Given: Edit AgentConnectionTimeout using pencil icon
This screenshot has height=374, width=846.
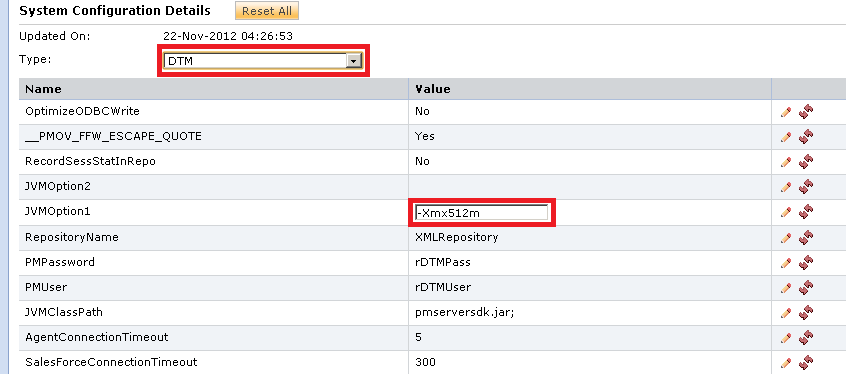Looking at the screenshot, I should (x=786, y=338).
